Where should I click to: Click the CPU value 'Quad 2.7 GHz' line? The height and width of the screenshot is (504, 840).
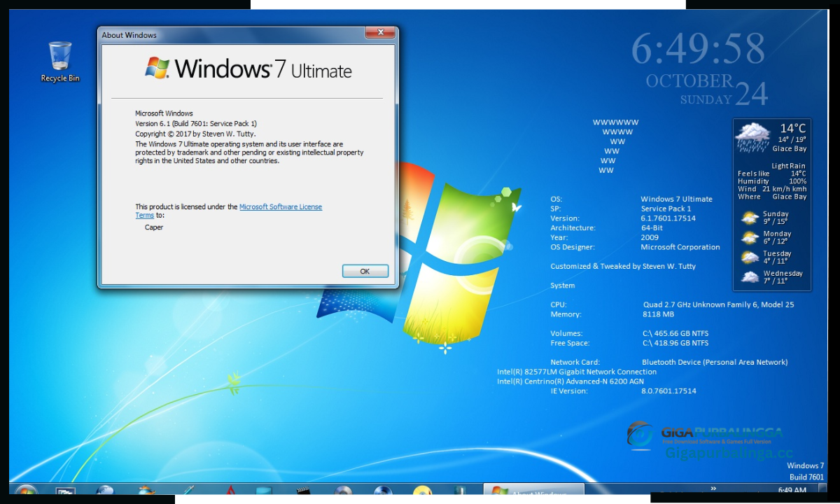pyautogui.click(x=718, y=304)
